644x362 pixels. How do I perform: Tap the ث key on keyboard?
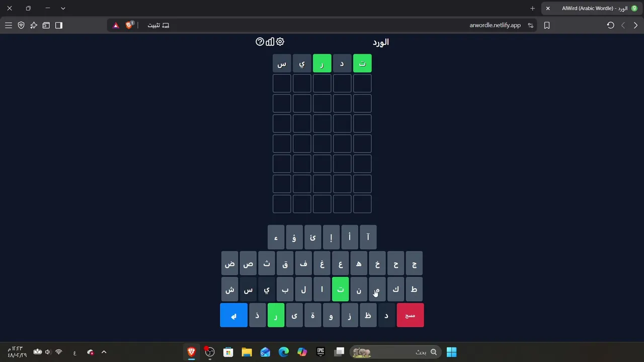point(267,263)
